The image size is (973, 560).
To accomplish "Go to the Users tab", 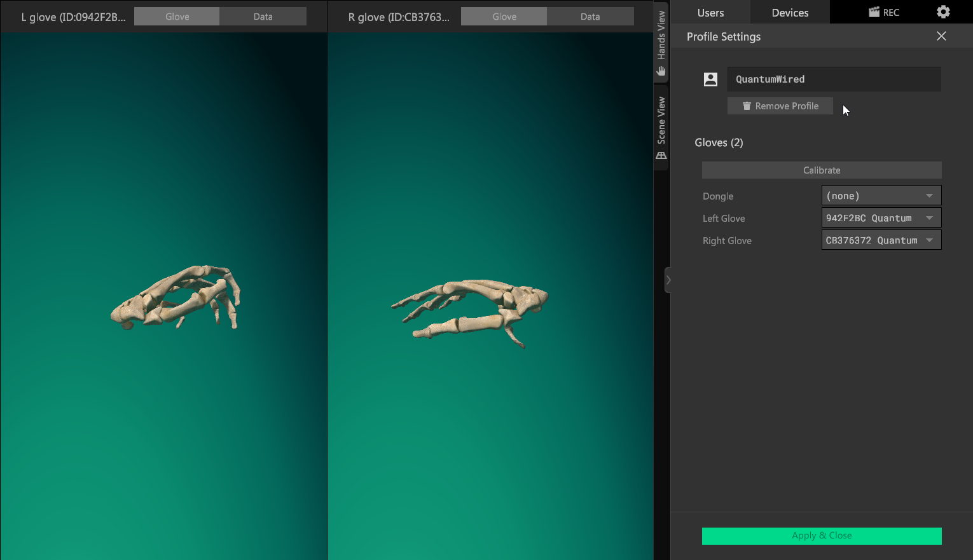I will click(710, 13).
